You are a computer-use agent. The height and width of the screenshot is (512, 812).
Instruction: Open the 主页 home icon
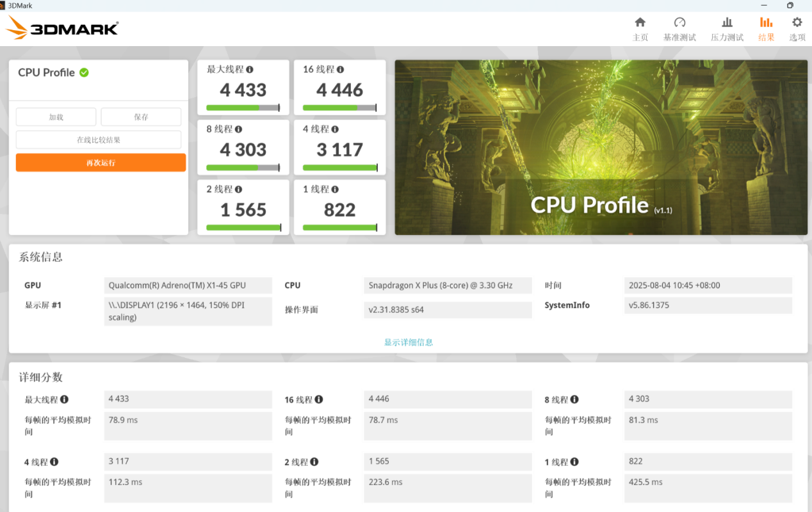pos(640,22)
